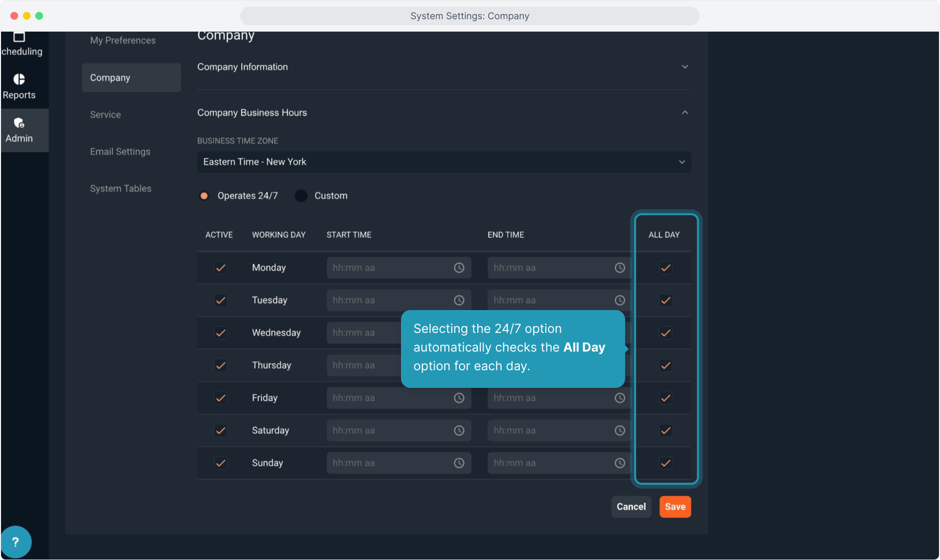Click Saturday start time clock icon
The width and height of the screenshot is (940, 560).
point(459,430)
